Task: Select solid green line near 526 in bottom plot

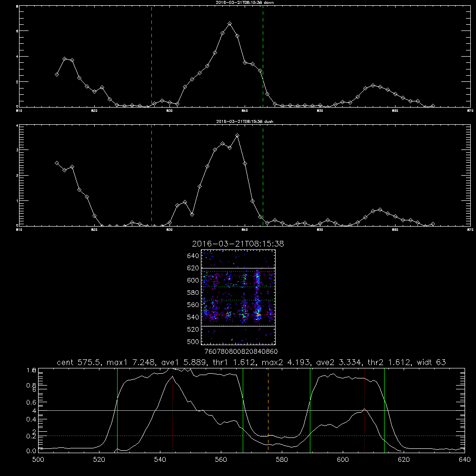Action: [117, 410]
